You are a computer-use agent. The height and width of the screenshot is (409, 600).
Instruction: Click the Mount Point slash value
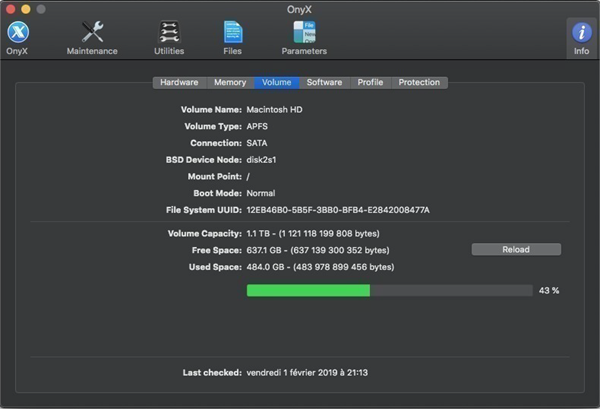248,177
